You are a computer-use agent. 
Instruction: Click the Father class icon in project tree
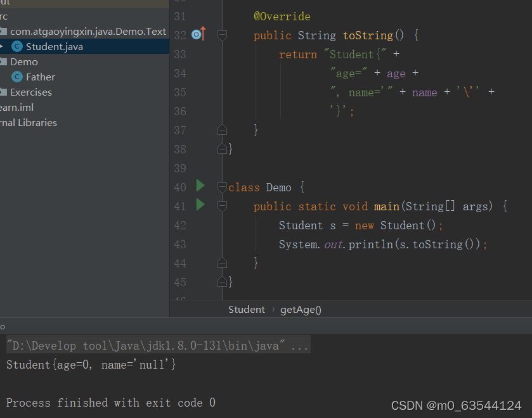pos(17,77)
